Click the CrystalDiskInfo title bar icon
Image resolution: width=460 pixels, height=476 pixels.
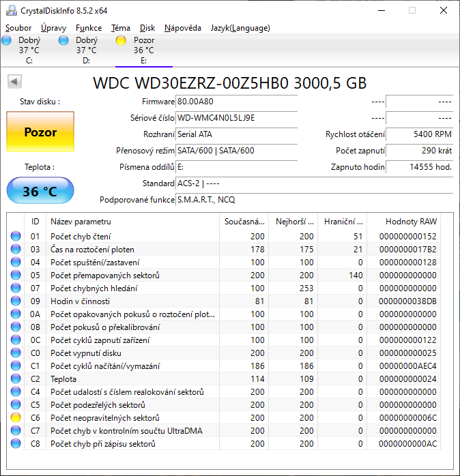coord(11,10)
